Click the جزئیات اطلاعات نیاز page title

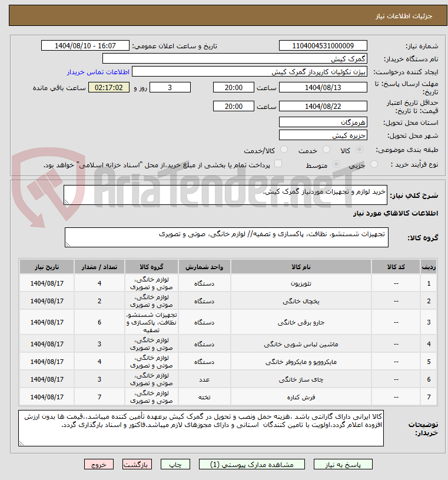click(x=404, y=16)
